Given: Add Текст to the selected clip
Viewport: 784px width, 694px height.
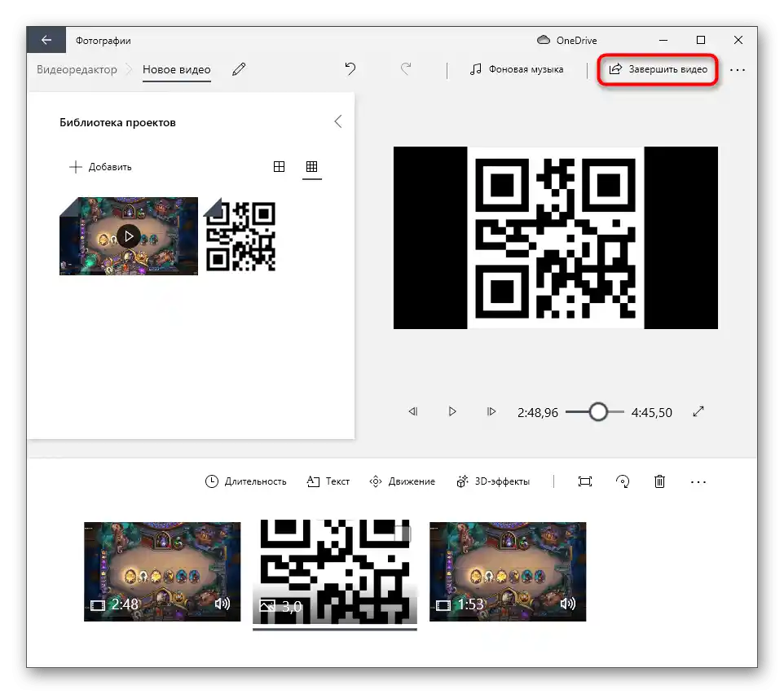Looking at the screenshot, I should 328,481.
